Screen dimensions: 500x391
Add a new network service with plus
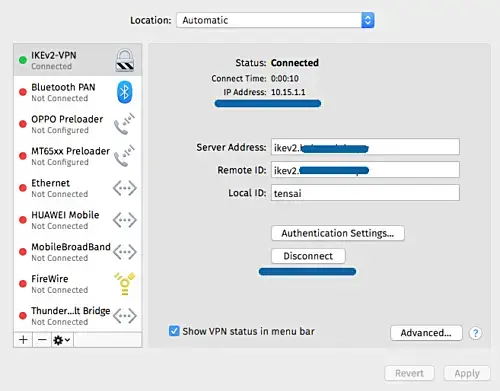tap(23, 340)
